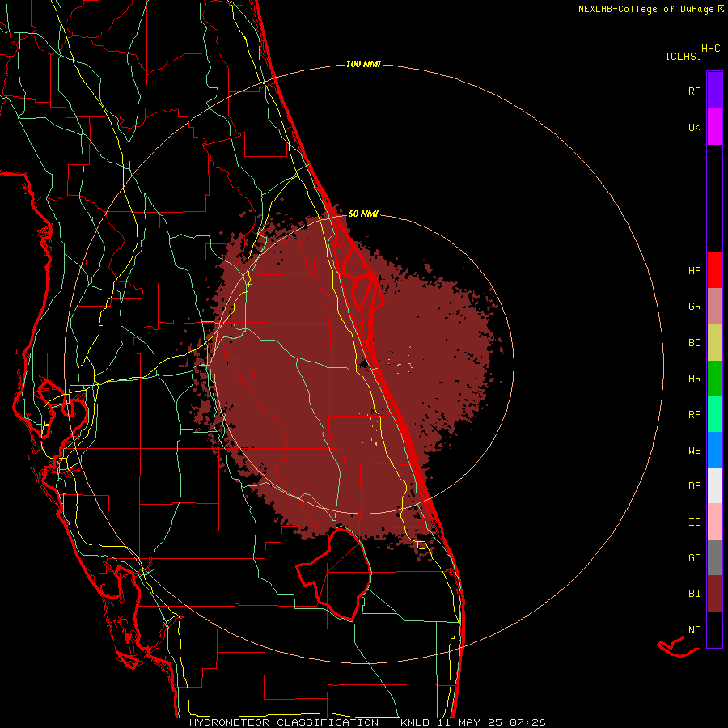Click the DS legend label
This screenshot has width=728, height=728.
click(x=694, y=486)
